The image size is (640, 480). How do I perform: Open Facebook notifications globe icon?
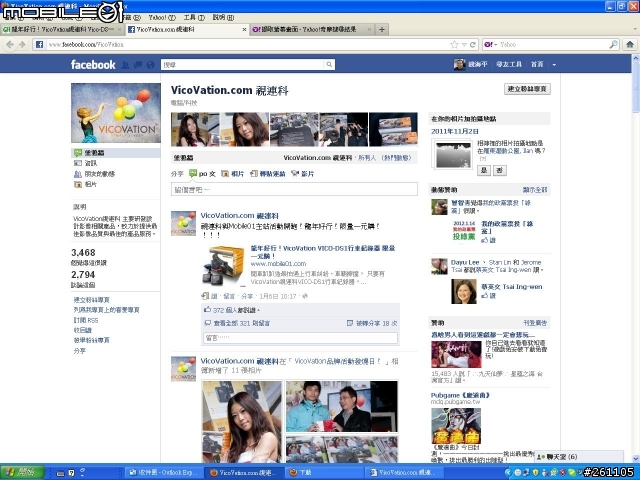(150, 64)
